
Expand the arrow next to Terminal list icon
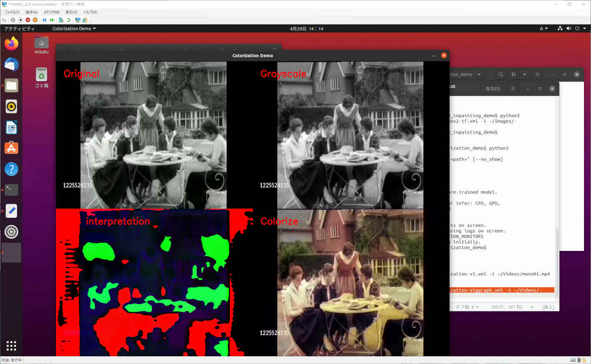[525, 74]
